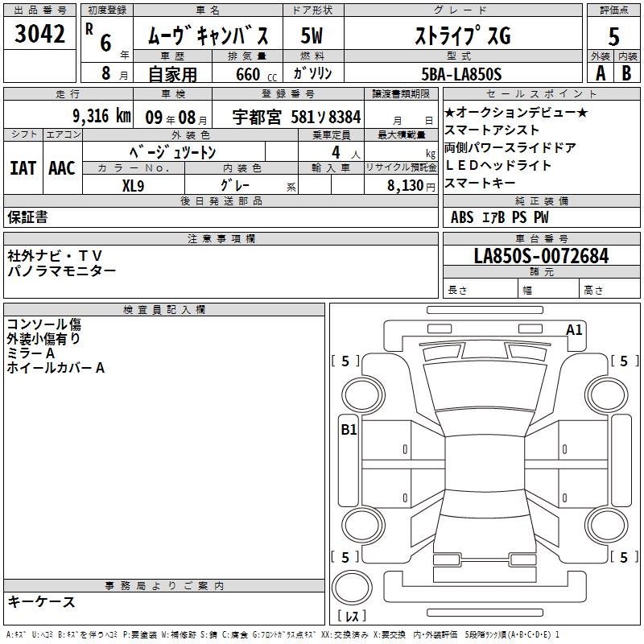This screenshot has width=644, height=644.
Task: Click the レス spare tire label
Action: point(352,615)
